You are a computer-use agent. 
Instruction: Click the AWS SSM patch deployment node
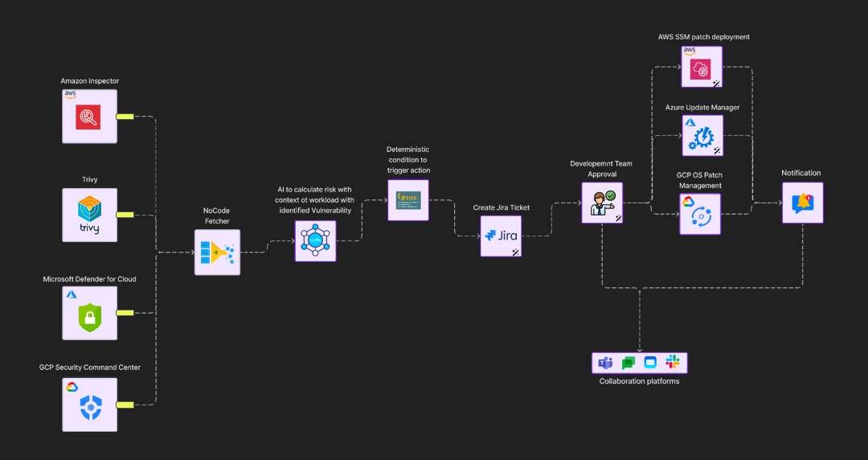pyautogui.click(x=702, y=67)
